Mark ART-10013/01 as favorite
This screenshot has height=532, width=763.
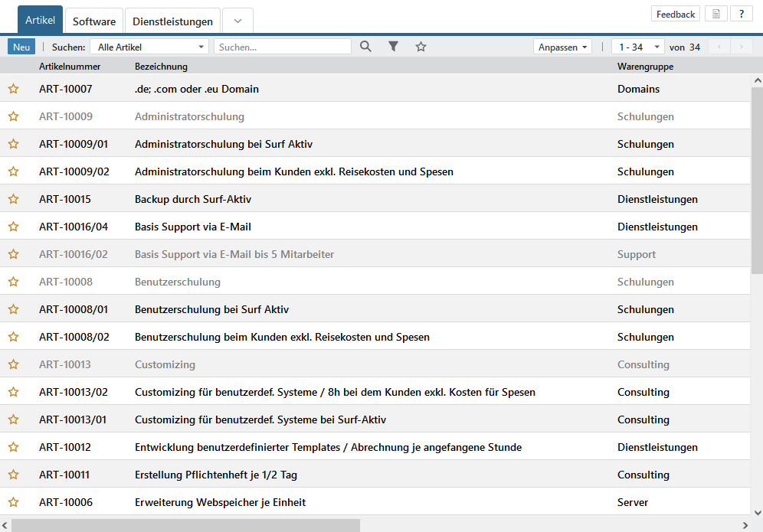click(x=14, y=419)
